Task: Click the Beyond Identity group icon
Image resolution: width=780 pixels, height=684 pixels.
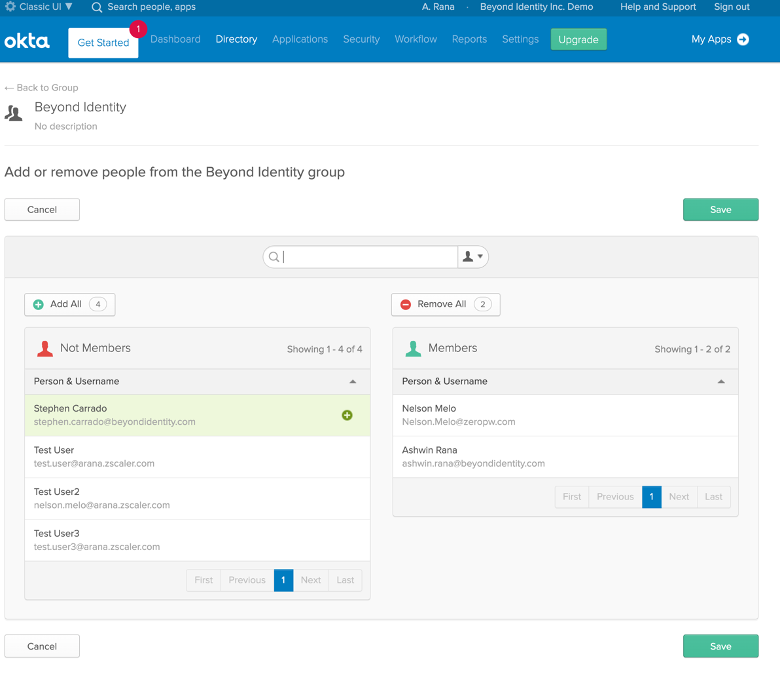Action: tap(14, 113)
